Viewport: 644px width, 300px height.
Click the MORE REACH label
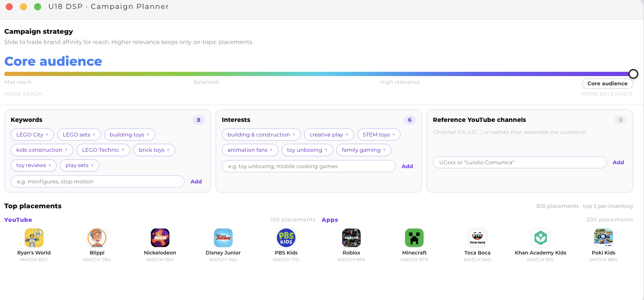point(23,94)
